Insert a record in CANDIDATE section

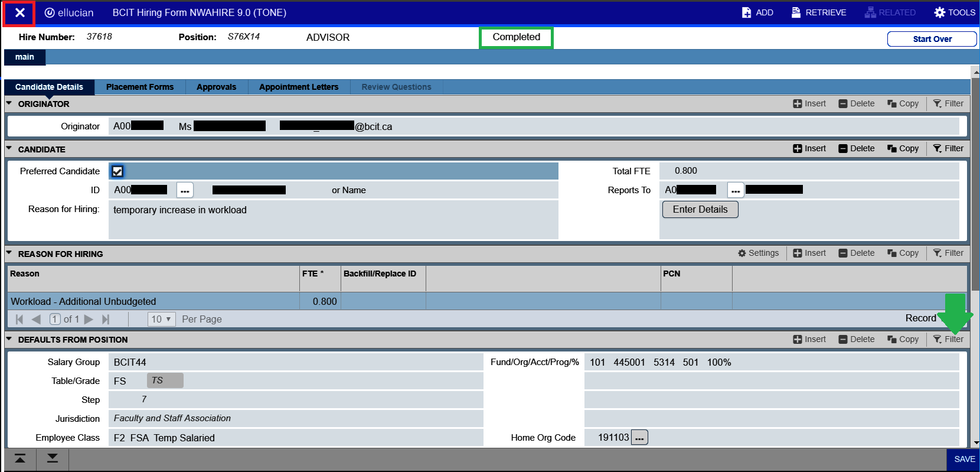click(809, 148)
